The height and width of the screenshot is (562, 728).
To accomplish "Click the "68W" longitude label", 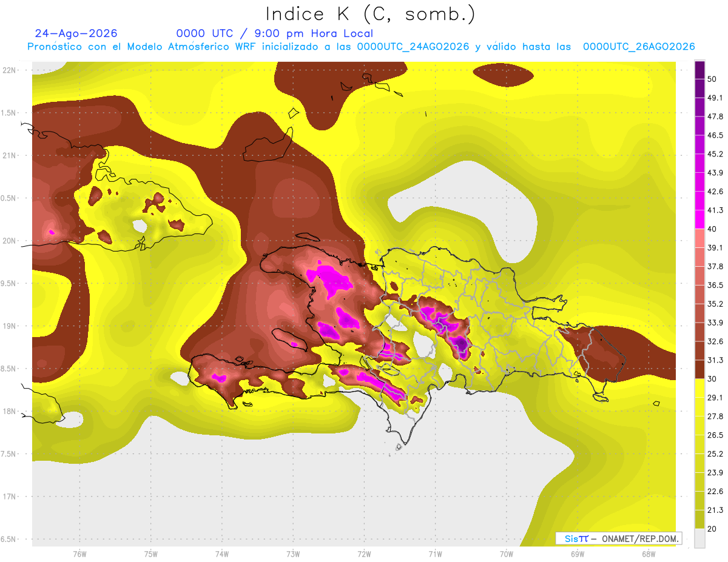I will [649, 554].
